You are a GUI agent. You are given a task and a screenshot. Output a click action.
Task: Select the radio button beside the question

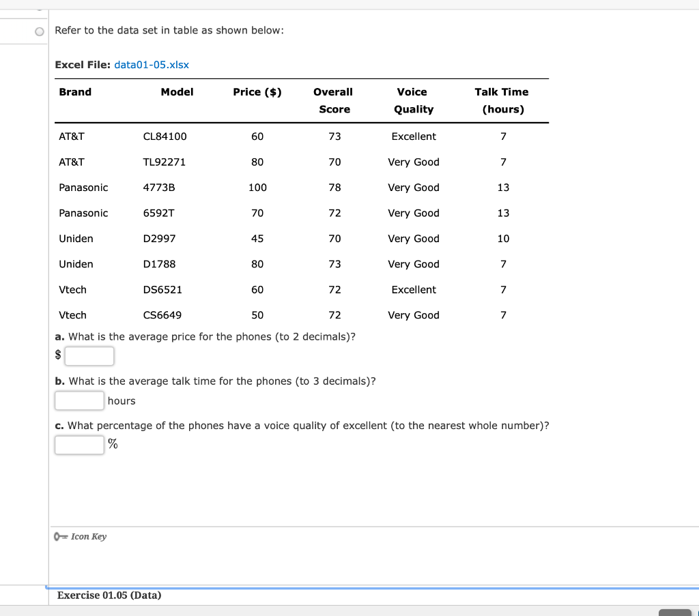pos(39,31)
